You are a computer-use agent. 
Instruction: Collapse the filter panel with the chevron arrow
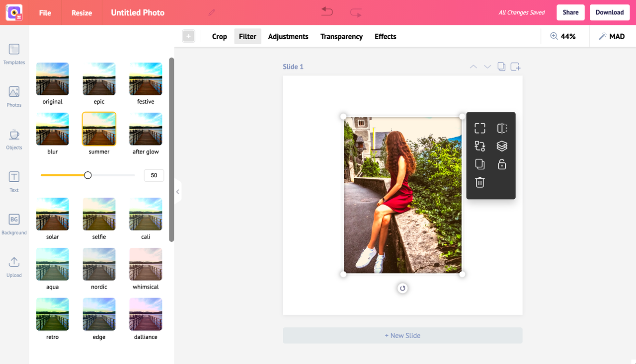(x=177, y=191)
